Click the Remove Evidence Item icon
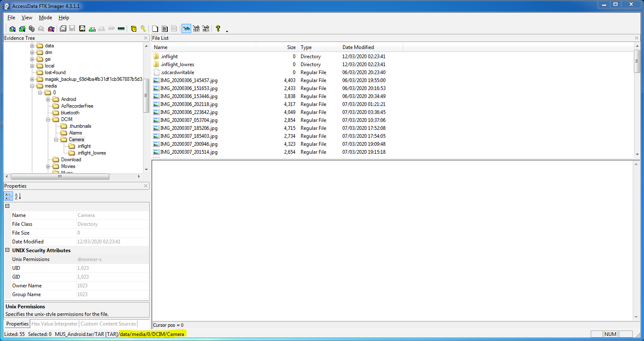The width and height of the screenshot is (644, 341). click(x=41, y=29)
